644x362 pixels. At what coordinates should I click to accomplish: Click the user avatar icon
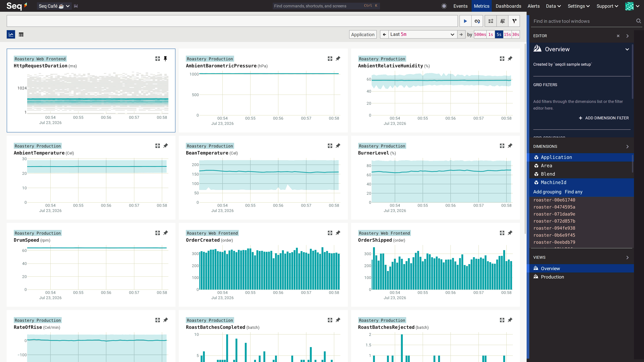[x=629, y=6]
